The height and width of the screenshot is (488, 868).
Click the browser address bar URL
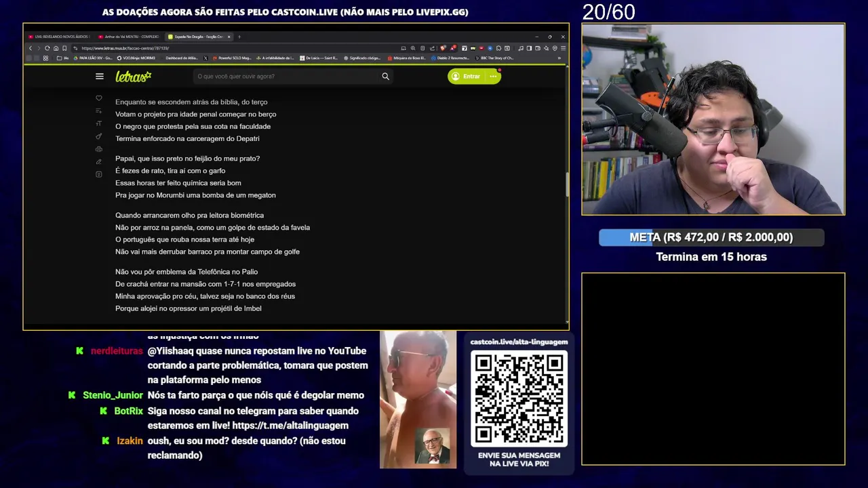point(125,48)
